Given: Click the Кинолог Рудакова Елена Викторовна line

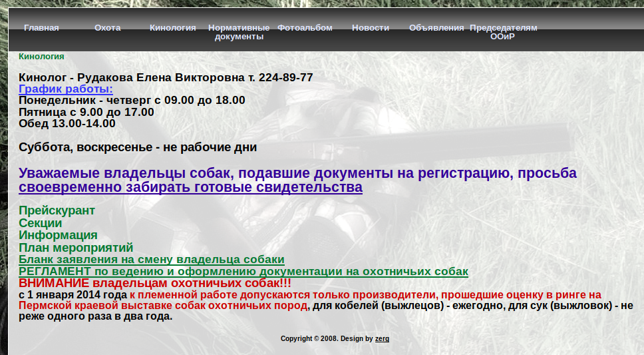Looking at the screenshot, I should 166,77.
